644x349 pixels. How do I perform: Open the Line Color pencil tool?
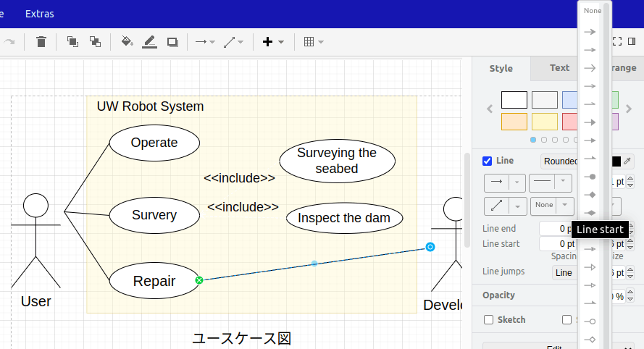[149, 42]
